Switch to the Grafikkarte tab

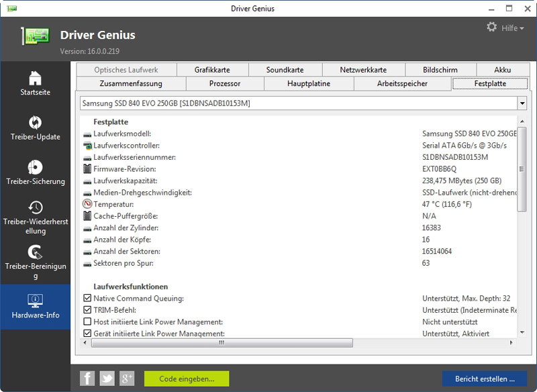pos(212,70)
